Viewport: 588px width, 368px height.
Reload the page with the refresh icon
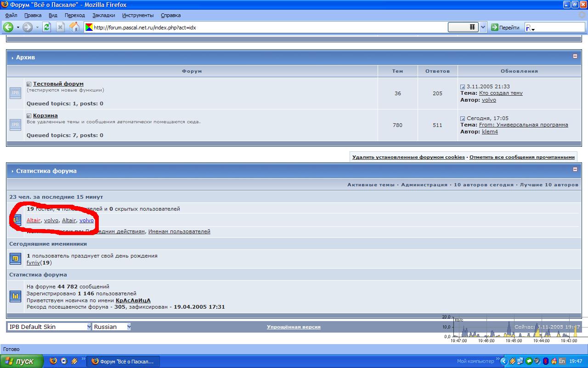(46, 27)
